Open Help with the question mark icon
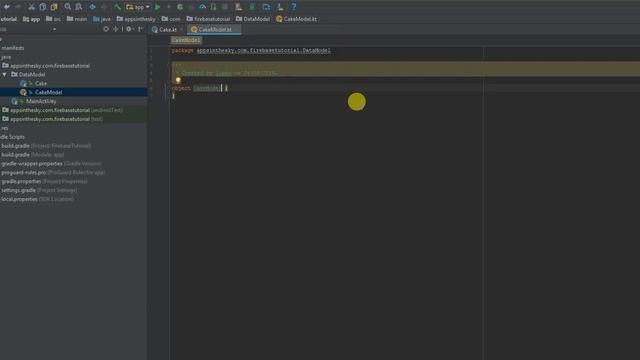640x360 pixels. [x=293, y=7]
